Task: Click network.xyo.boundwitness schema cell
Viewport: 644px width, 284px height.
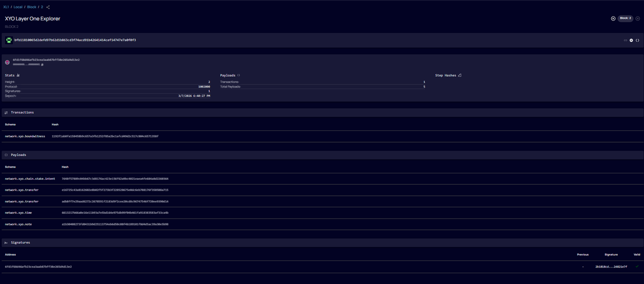Action: 26,136
